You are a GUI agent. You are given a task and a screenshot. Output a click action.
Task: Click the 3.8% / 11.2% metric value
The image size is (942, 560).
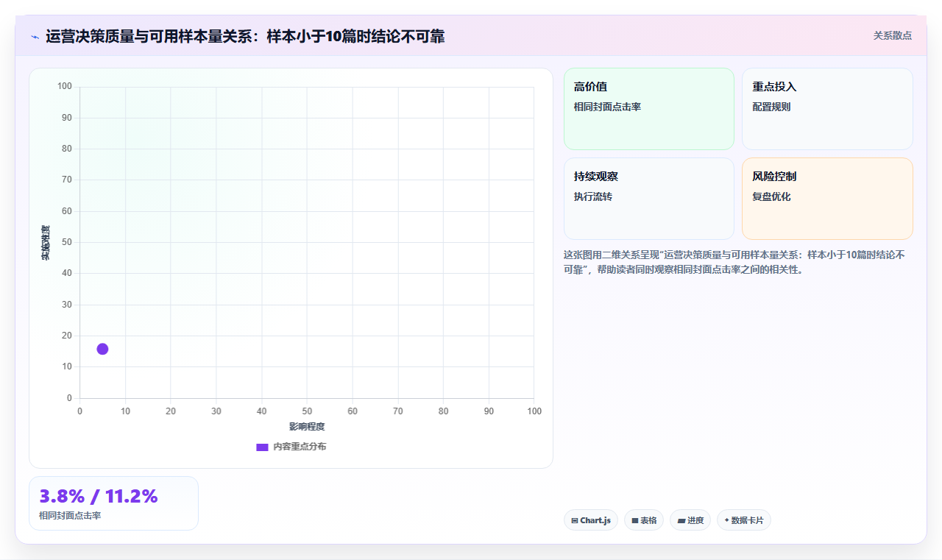click(99, 497)
